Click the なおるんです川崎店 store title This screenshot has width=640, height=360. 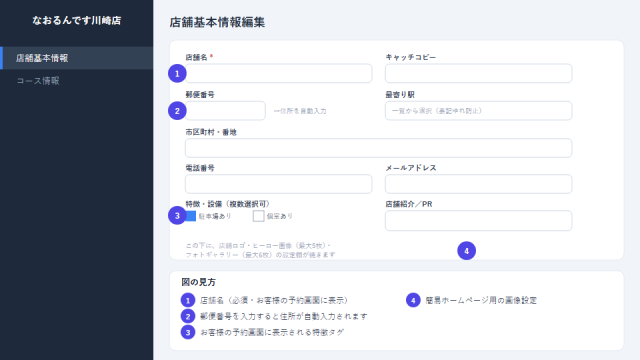[x=77, y=20]
